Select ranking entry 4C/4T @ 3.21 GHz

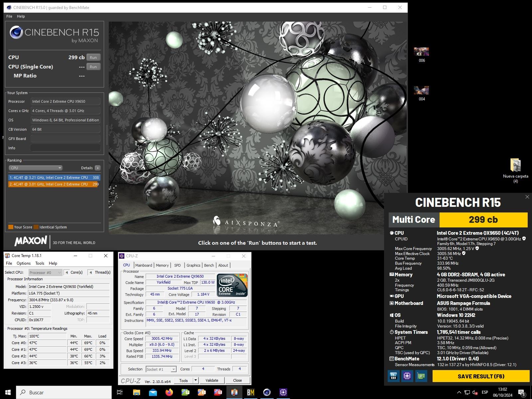[x=54, y=178]
